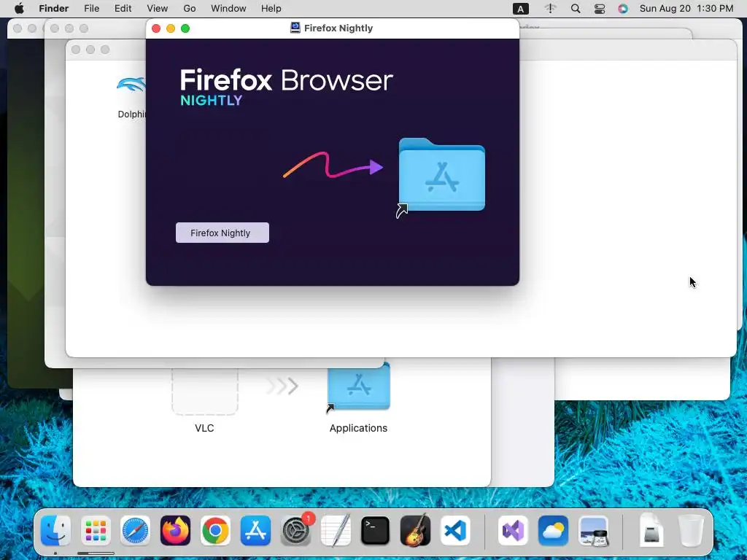Open Terminal from the Dock
The image size is (747, 560).
(x=376, y=531)
